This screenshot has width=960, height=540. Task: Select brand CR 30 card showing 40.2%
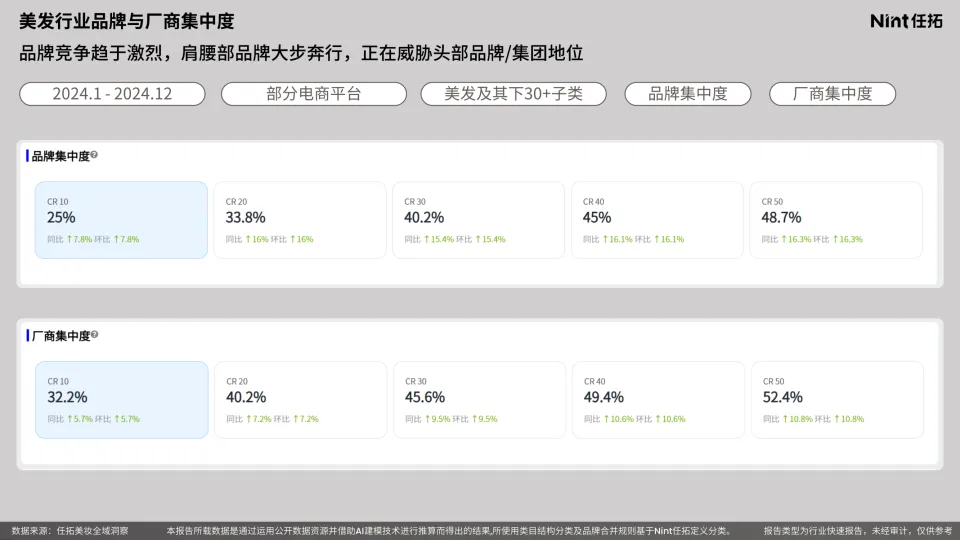pyautogui.click(x=478, y=220)
